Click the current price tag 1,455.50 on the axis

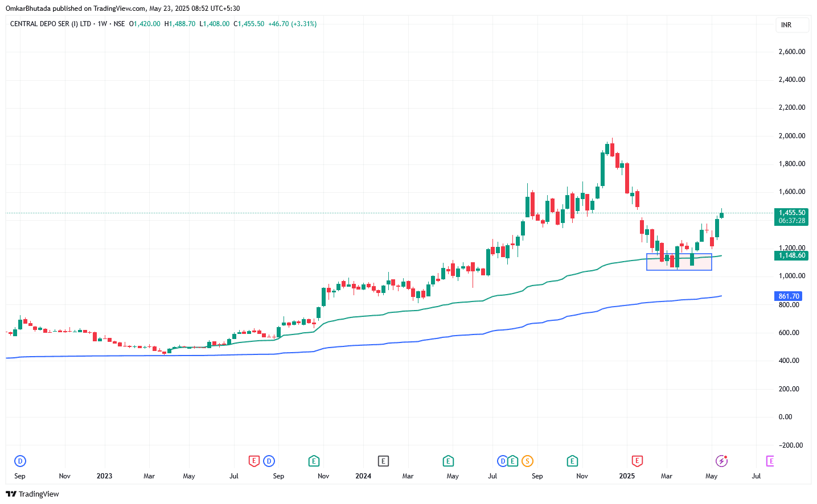click(791, 213)
